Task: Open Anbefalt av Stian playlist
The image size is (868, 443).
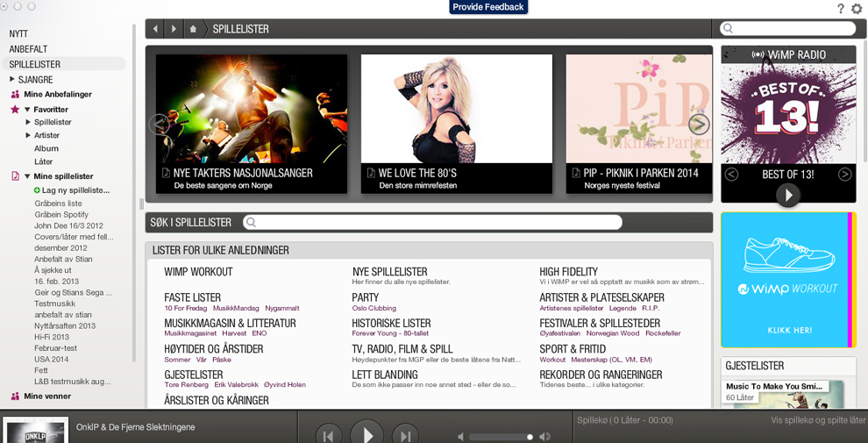Action: (x=63, y=259)
